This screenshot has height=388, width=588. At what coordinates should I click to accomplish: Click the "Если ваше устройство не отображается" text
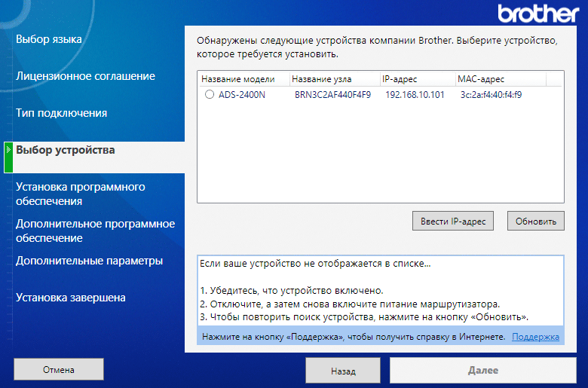[315, 264]
